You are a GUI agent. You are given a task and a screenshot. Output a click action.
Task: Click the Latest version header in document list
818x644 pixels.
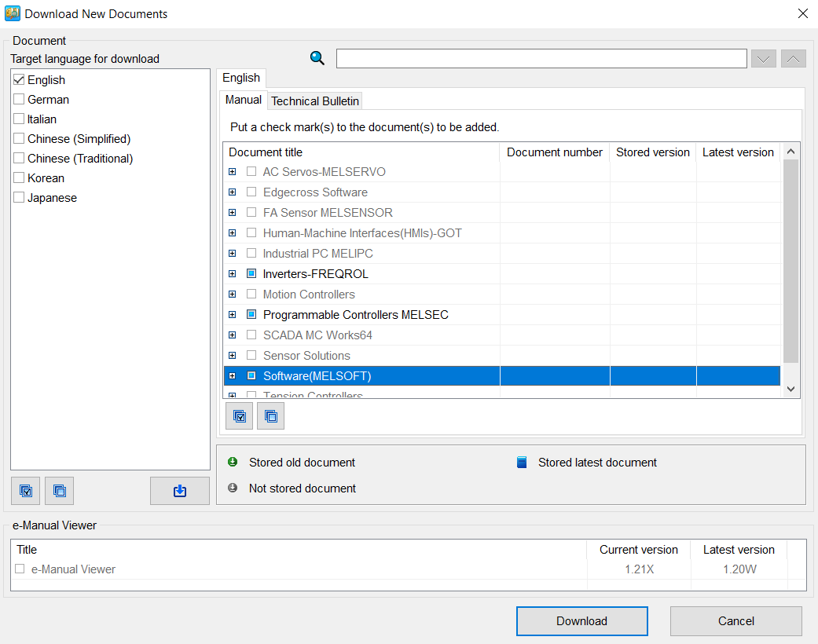tap(738, 152)
